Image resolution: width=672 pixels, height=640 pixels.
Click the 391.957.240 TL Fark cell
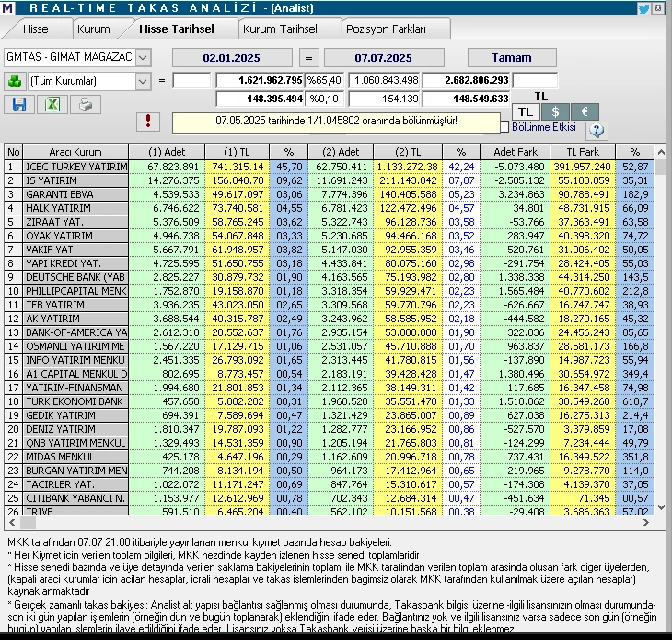pyautogui.click(x=583, y=167)
